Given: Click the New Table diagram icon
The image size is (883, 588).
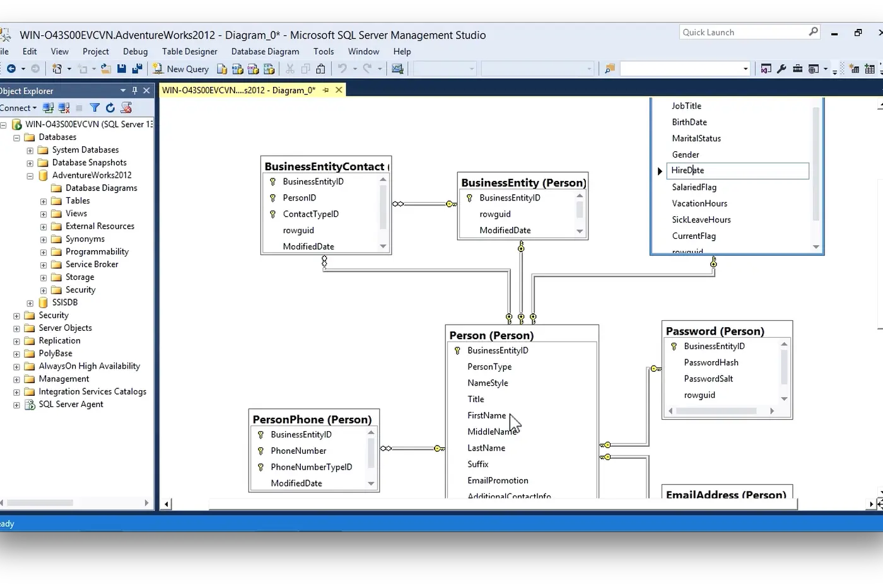Looking at the screenshot, I should click(x=854, y=69).
